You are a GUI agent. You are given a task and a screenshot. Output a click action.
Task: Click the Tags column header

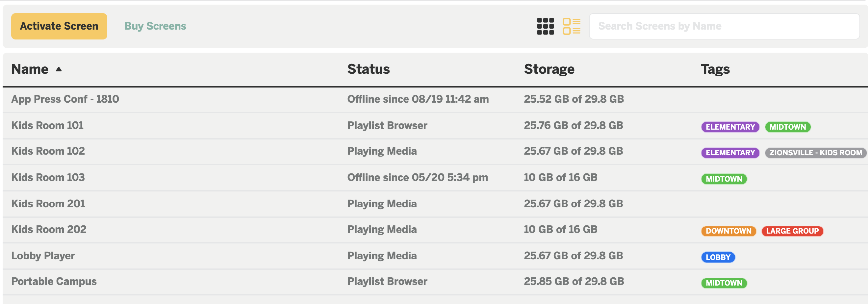click(x=715, y=69)
